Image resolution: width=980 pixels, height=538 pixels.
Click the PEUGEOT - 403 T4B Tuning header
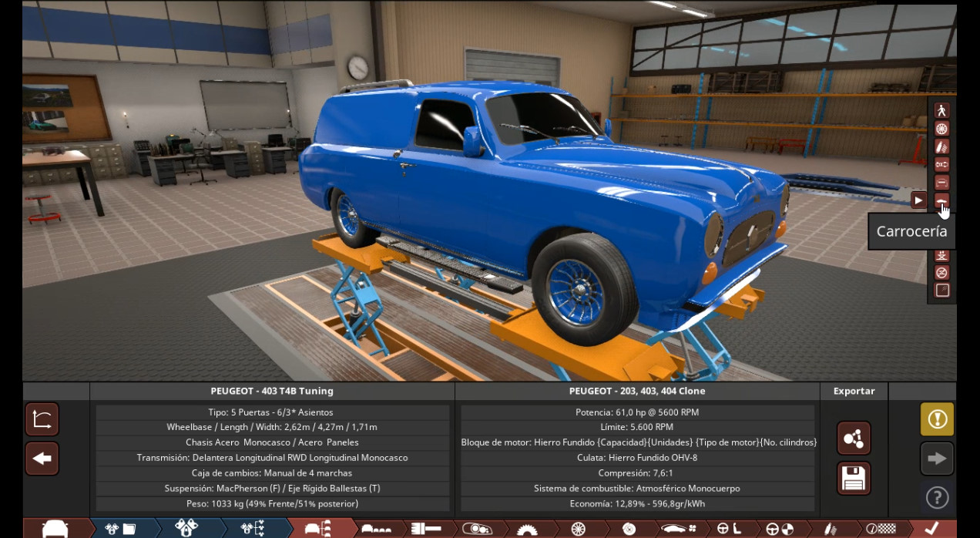272,391
